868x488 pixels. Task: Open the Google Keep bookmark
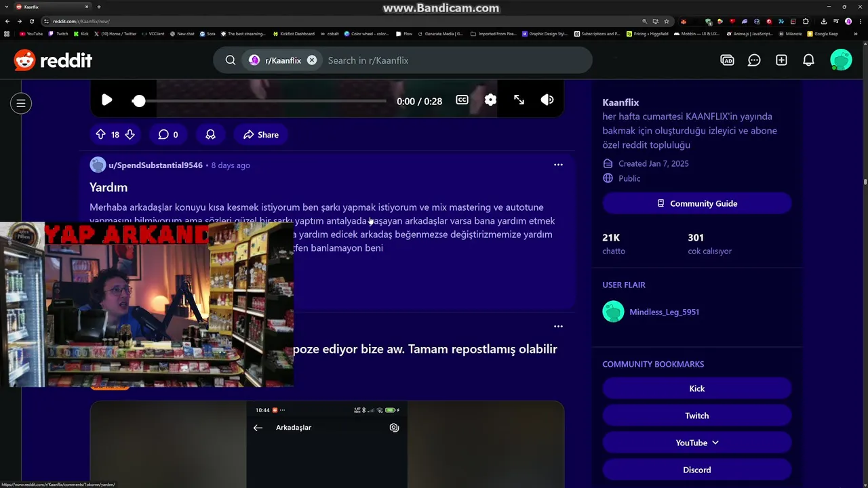coord(823,34)
